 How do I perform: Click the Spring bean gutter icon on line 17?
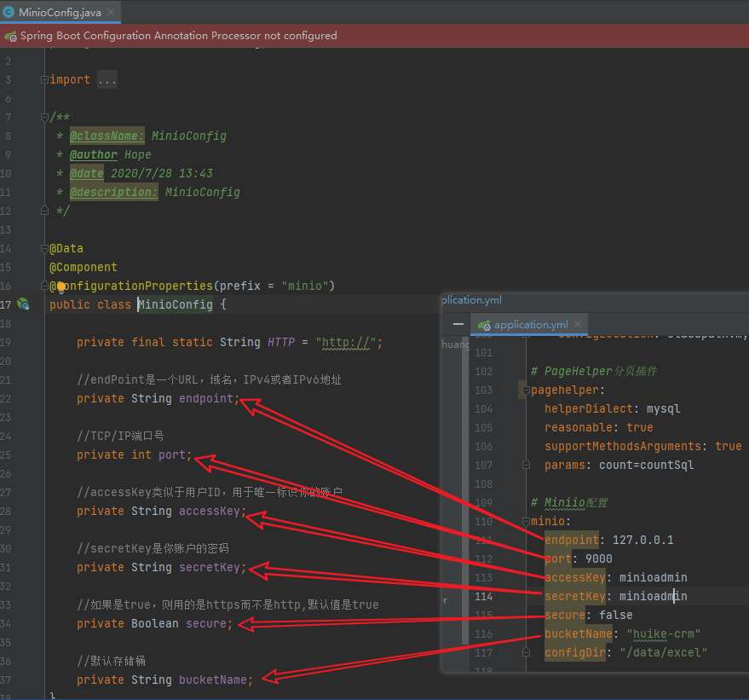tap(23, 304)
